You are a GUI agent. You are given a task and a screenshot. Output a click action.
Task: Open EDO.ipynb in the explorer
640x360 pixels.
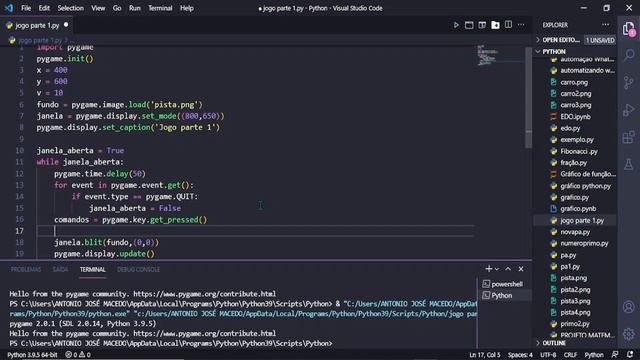[x=576, y=117]
